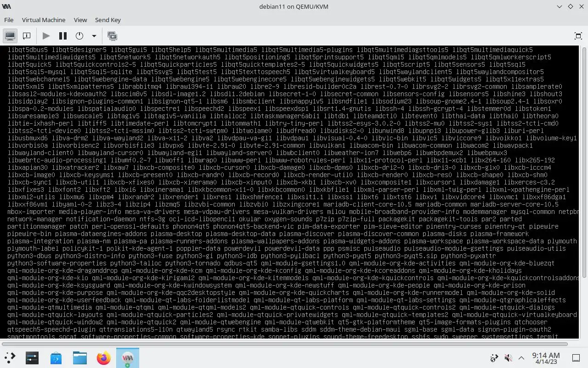Viewport: 588px width, 368px height.
Task: Click the word okular in the console
Action: [250, 219]
